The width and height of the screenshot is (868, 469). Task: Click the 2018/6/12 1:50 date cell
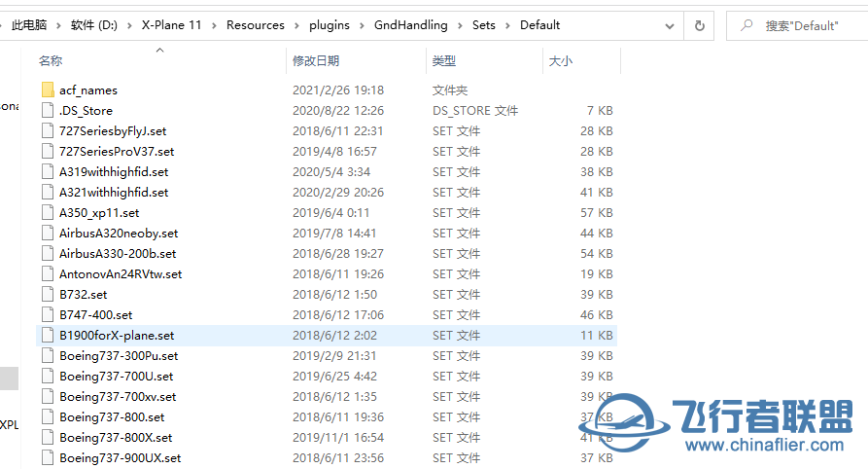pos(334,295)
